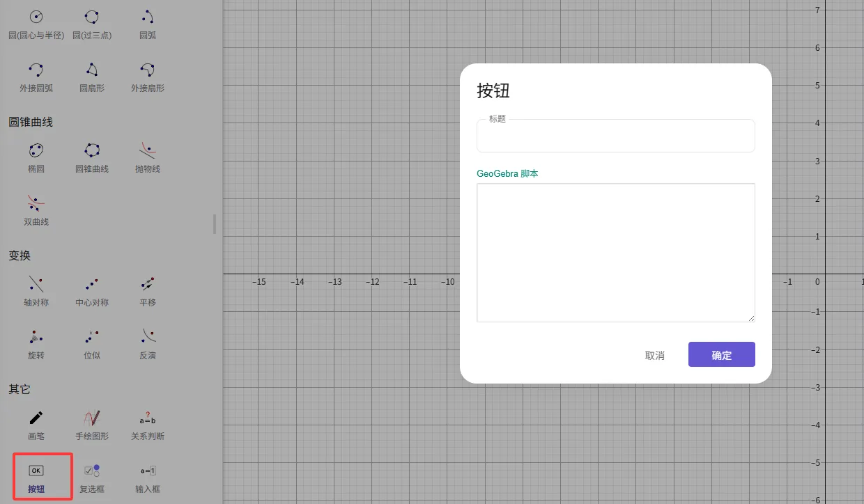Click the 标题 input field
Screen dimensions: 864x504
click(615, 137)
